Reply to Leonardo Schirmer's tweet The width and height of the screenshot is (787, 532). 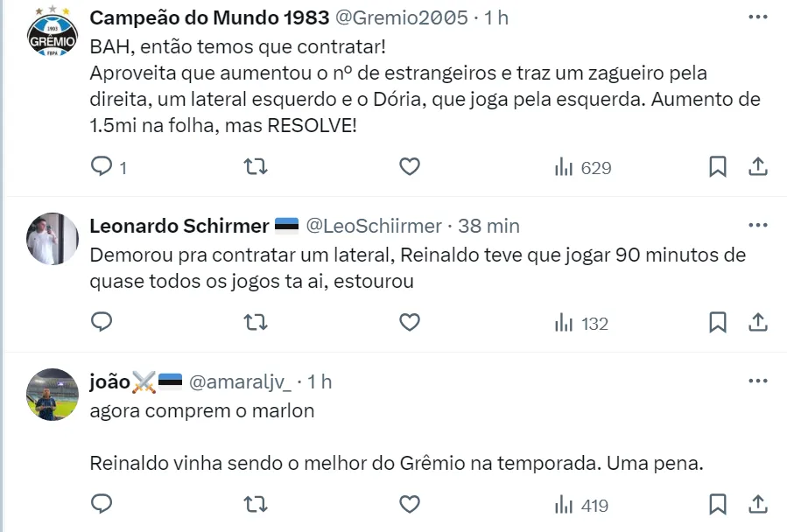pos(102,323)
